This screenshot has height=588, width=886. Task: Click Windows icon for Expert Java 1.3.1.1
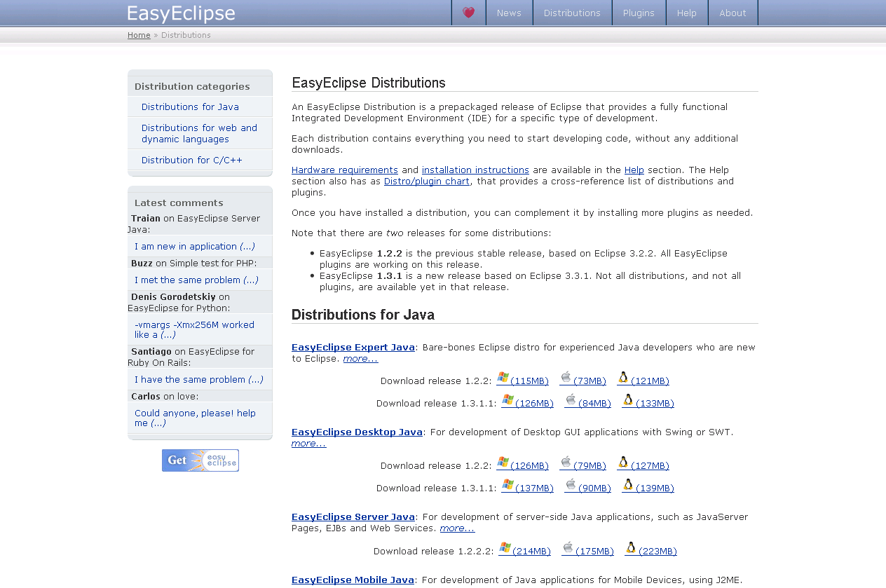pyautogui.click(x=507, y=401)
